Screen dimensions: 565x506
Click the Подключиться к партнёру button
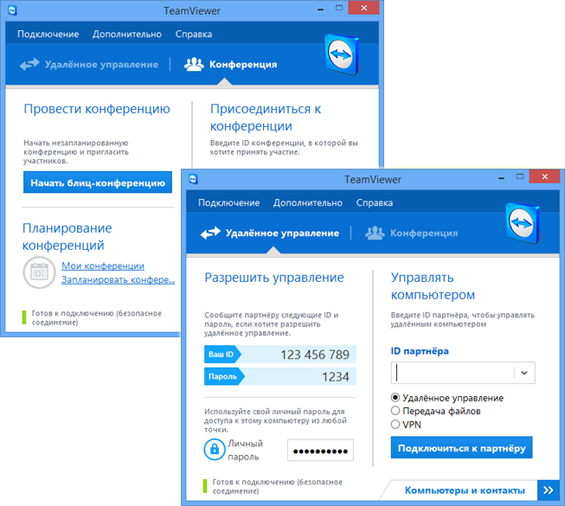[461, 448]
